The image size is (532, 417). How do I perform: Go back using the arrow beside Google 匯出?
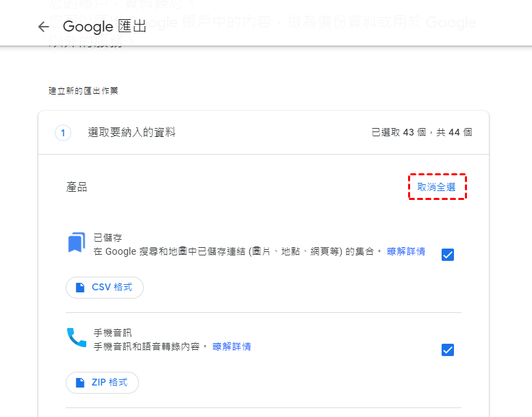click(x=43, y=27)
